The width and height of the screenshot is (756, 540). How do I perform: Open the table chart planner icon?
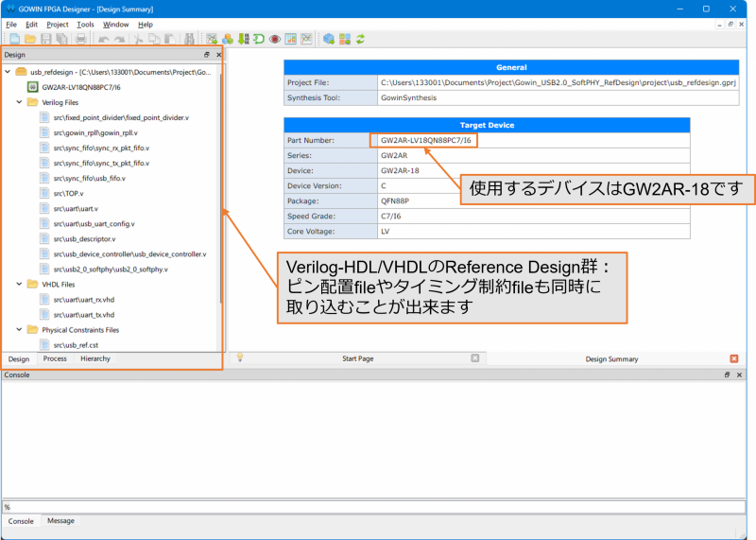[x=291, y=39]
